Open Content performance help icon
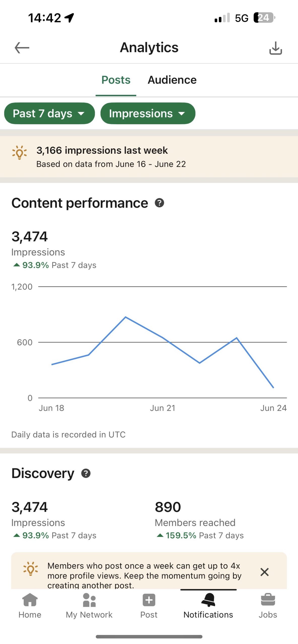298x644 pixels. (x=159, y=203)
